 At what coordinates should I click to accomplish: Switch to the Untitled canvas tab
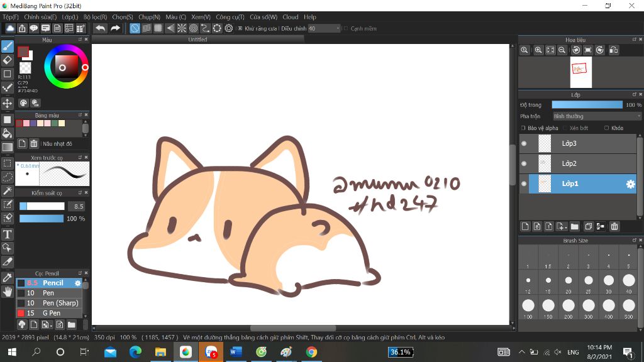[197, 40]
